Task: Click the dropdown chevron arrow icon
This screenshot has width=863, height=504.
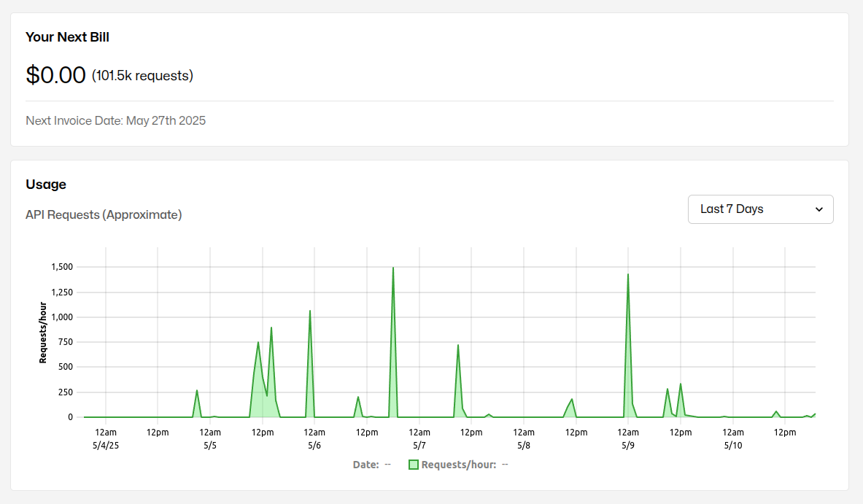Action: click(819, 209)
